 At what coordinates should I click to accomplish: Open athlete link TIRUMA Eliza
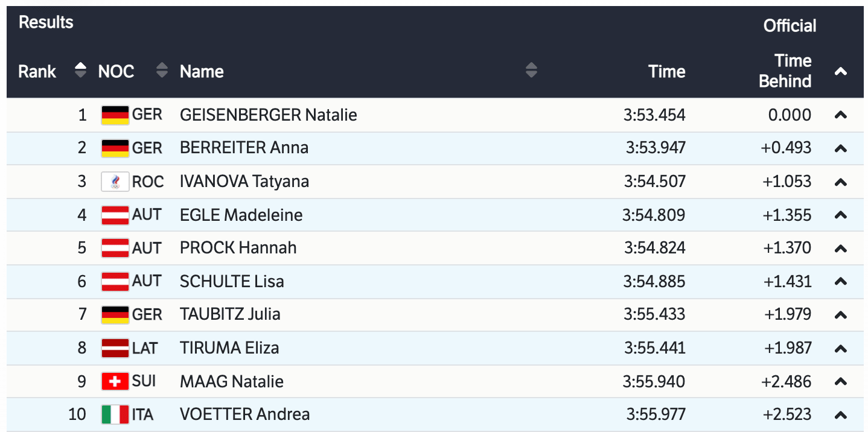[229, 348]
